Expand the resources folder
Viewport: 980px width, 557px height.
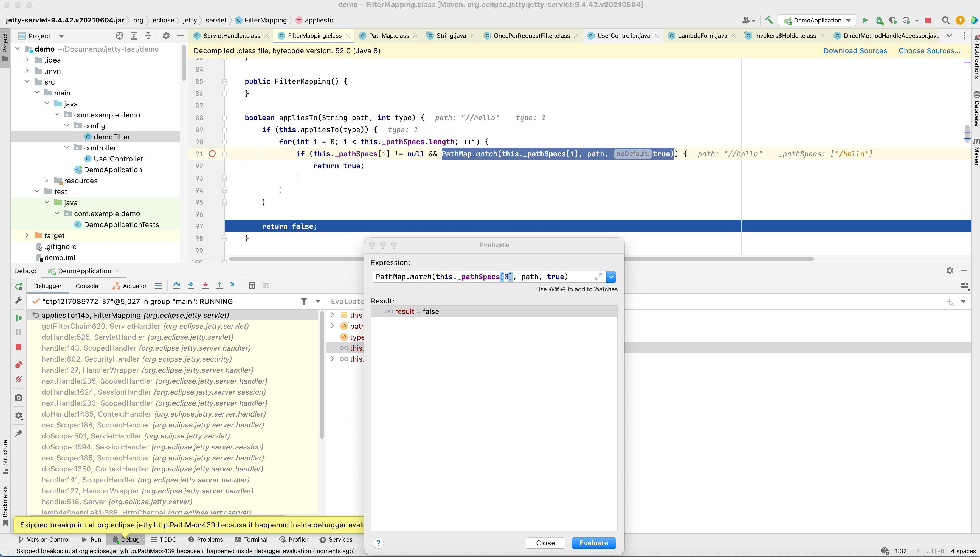[47, 181]
